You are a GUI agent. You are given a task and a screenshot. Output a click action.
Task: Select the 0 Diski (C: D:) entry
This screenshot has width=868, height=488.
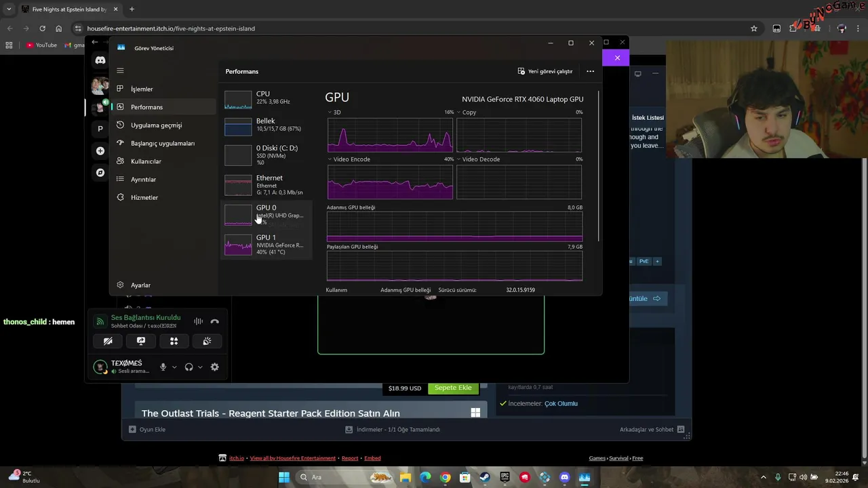[267, 155]
